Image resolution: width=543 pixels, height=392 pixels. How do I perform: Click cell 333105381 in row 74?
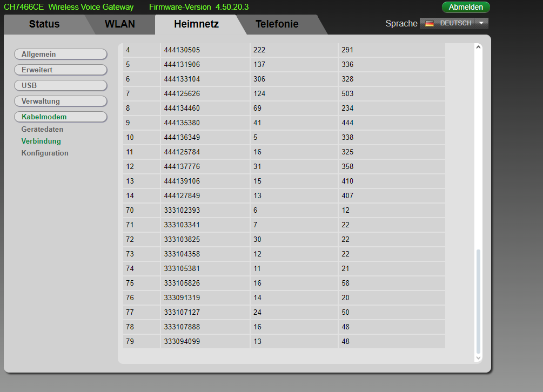(205, 268)
